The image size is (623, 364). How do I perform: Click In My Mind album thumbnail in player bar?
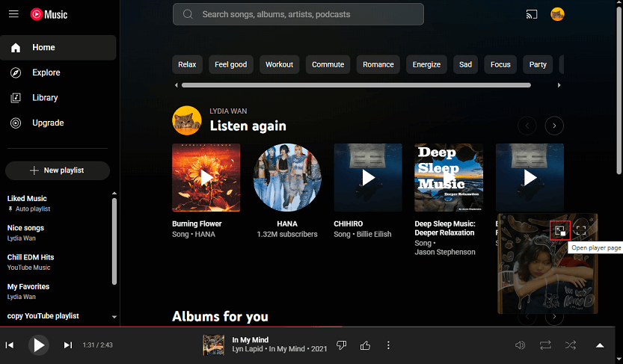[213, 345]
